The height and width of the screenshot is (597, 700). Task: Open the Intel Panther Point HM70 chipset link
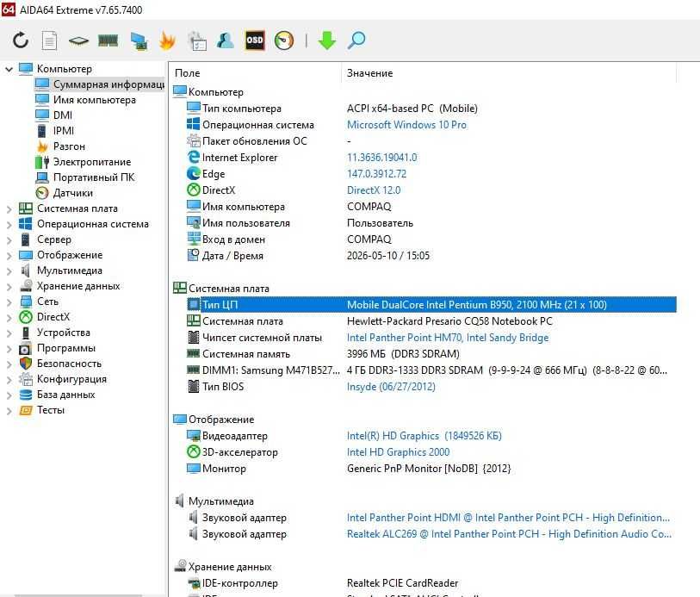(x=448, y=338)
